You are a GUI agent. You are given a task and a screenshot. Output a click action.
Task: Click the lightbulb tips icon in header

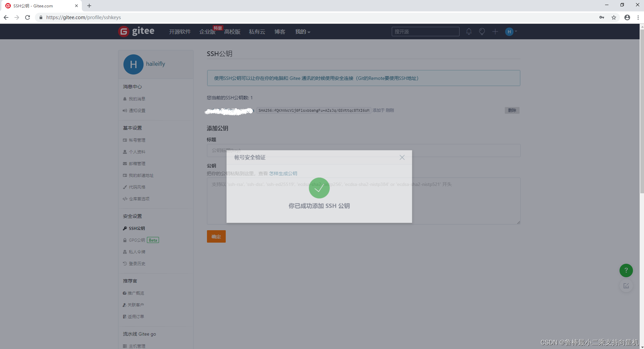(482, 32)
